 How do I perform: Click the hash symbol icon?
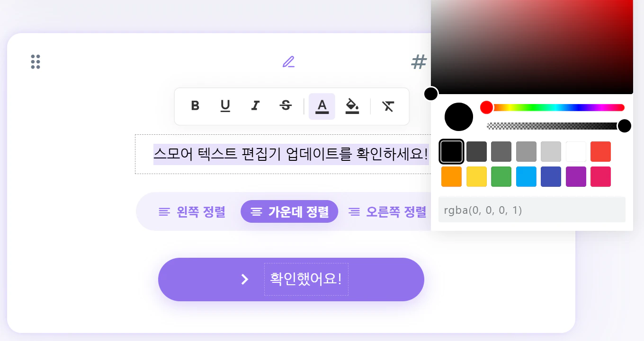(419, 62)
